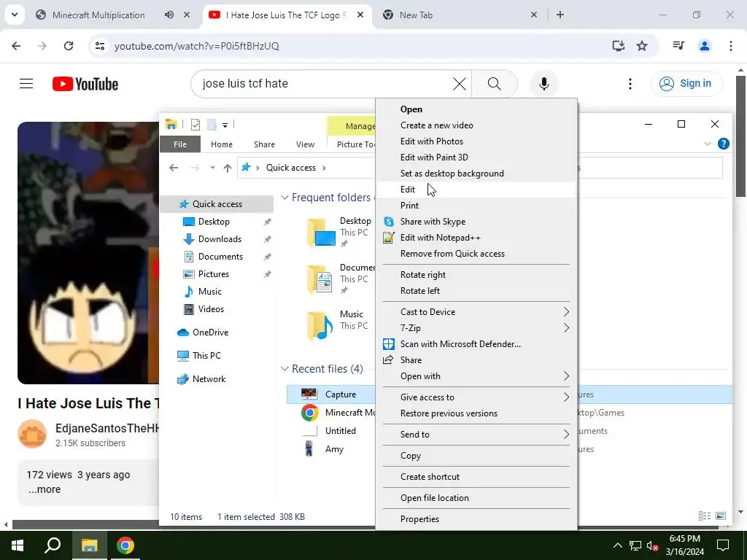Open Chrome media controls icon

point(678,46)
